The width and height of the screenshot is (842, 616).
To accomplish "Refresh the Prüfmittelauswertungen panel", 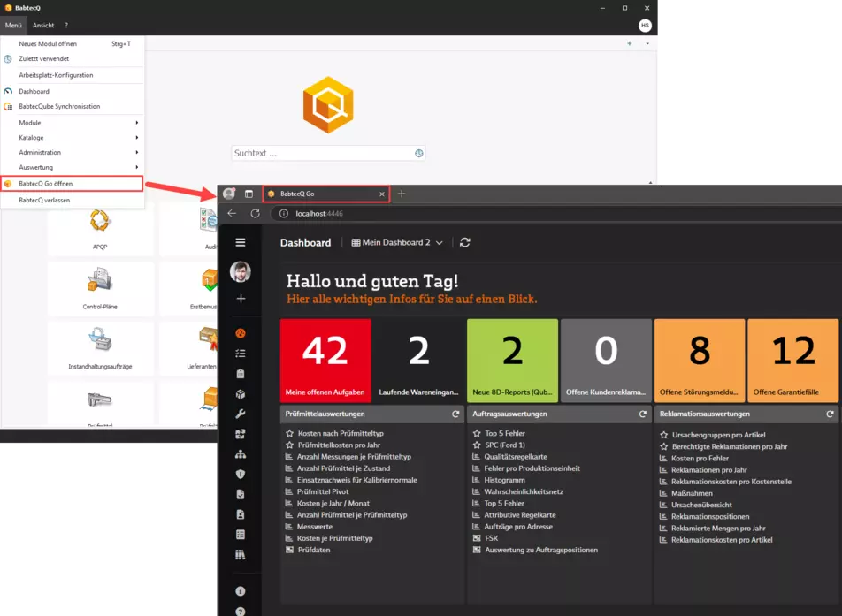I will (455, 414).
